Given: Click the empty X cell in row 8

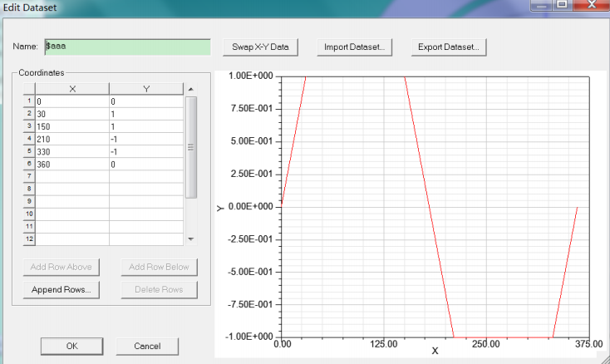Looking at the screenshot, I should [72, 189].
